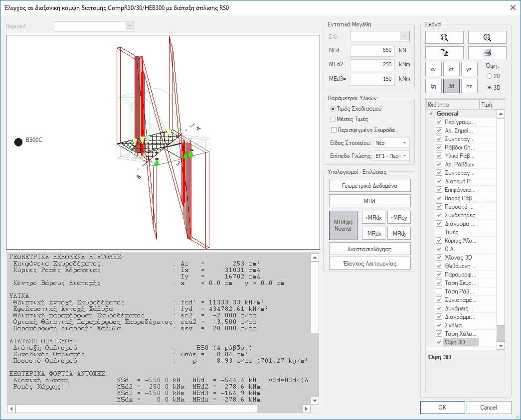Click the MEd2 moment input field
The image size is (521, 420).
pyautogui.click(x=372, y=65)
